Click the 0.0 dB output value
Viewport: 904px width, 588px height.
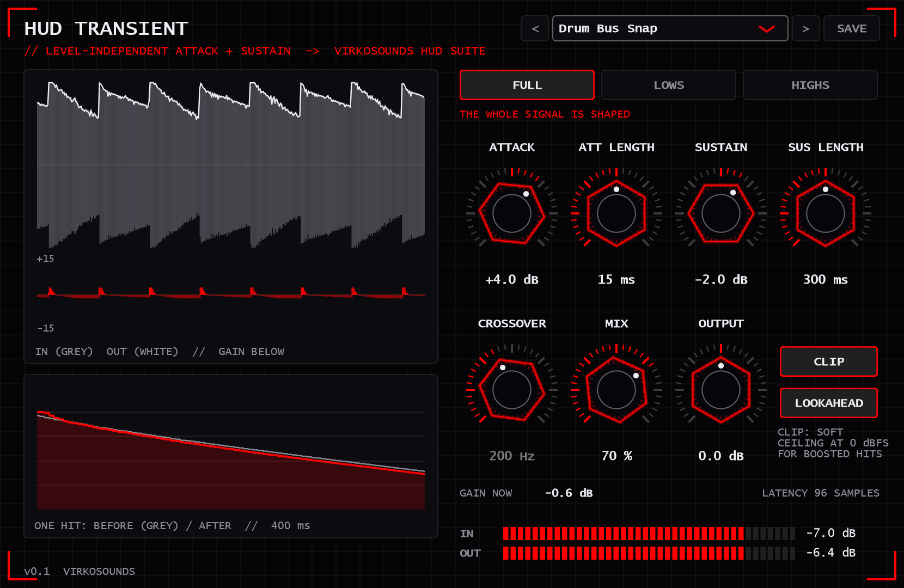pyautogui.click(x=721, y=456)
